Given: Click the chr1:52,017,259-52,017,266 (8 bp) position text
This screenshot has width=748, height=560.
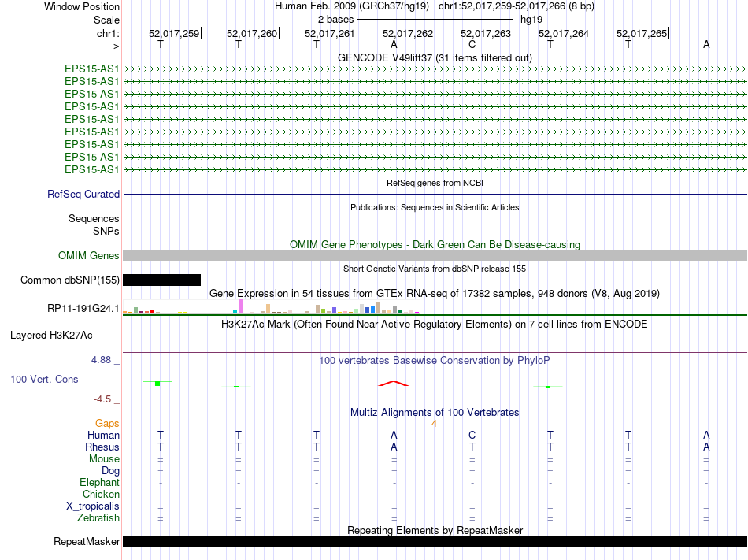Looking at the screenshot, I should (x=517, y=6).
